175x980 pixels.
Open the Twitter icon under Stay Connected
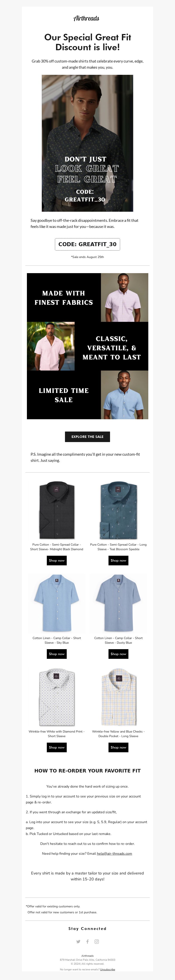click(x=78, y=942)
